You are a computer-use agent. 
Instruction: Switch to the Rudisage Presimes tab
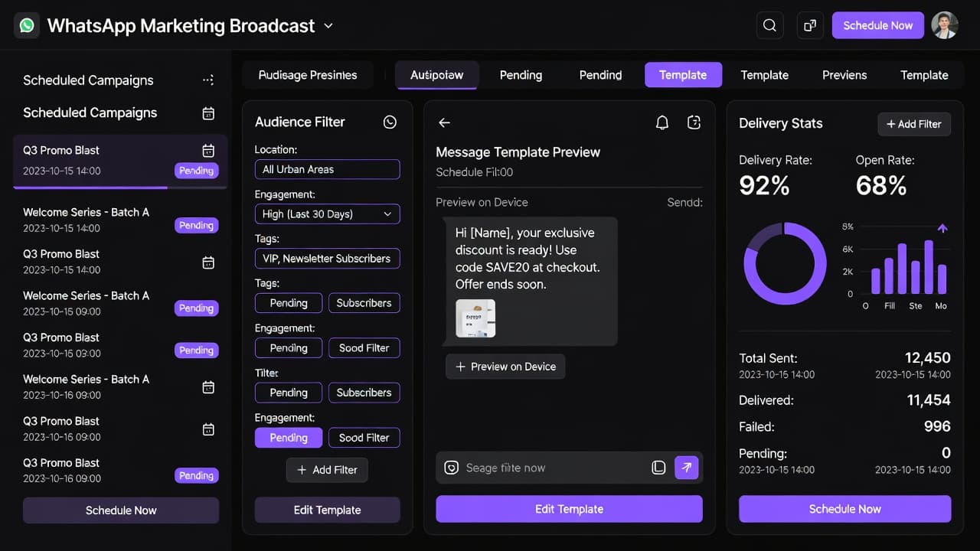[308, 75]
